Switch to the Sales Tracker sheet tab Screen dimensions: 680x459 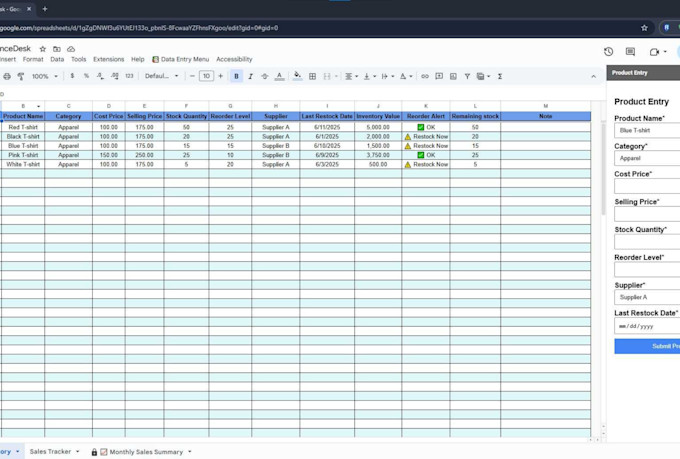[50, 452]
